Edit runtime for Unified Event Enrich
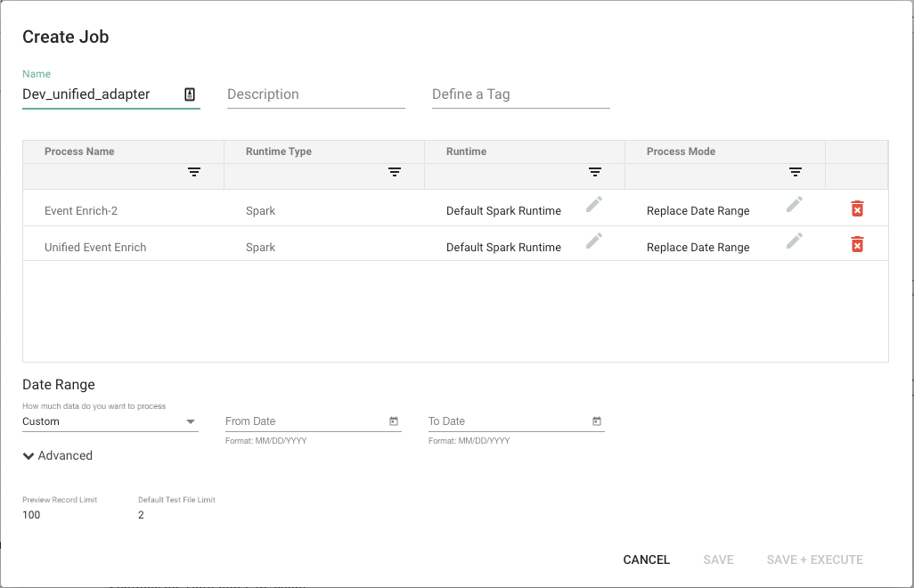This screenshot has height=588, width=914. 594,241
